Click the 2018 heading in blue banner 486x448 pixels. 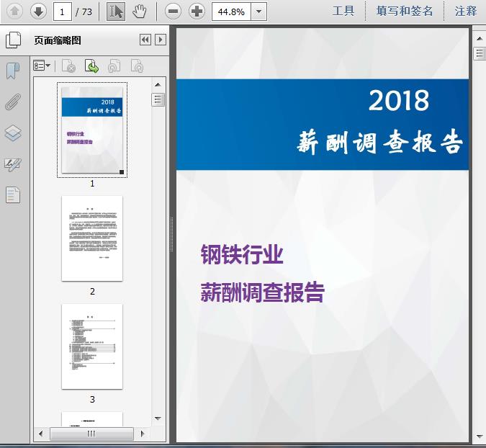[x=399, y=100]
